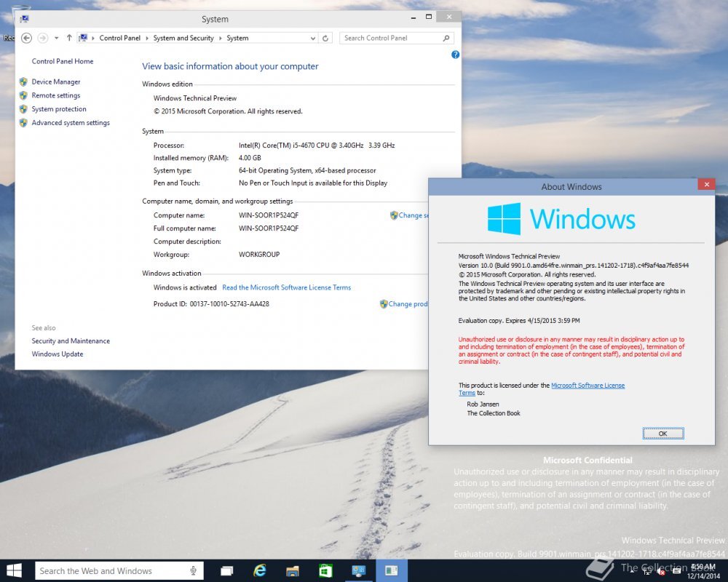Click the Device Manager shield icon
The image size is (728, 582).
tap(23, 81)
